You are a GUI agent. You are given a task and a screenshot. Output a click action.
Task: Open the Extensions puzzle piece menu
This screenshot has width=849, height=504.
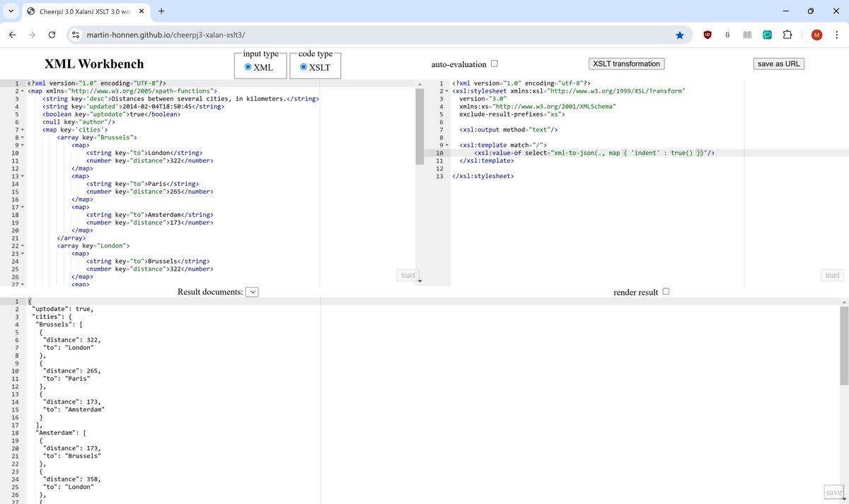(787, 35)
